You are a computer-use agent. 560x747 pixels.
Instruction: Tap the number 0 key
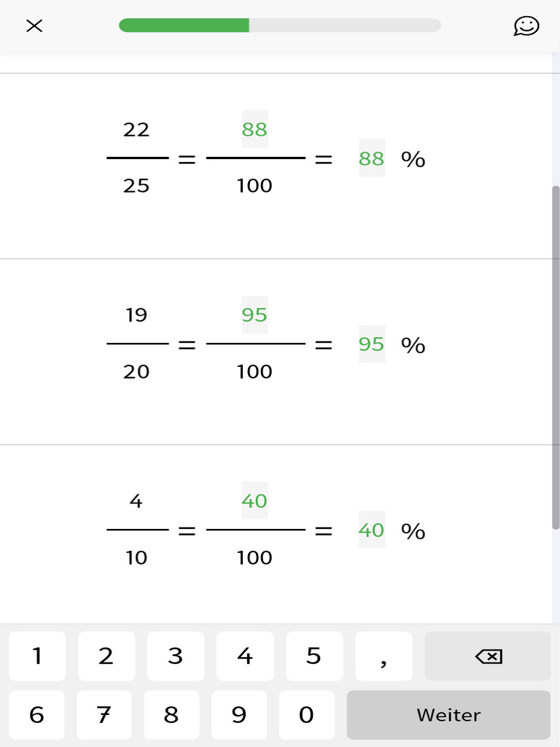306,715
